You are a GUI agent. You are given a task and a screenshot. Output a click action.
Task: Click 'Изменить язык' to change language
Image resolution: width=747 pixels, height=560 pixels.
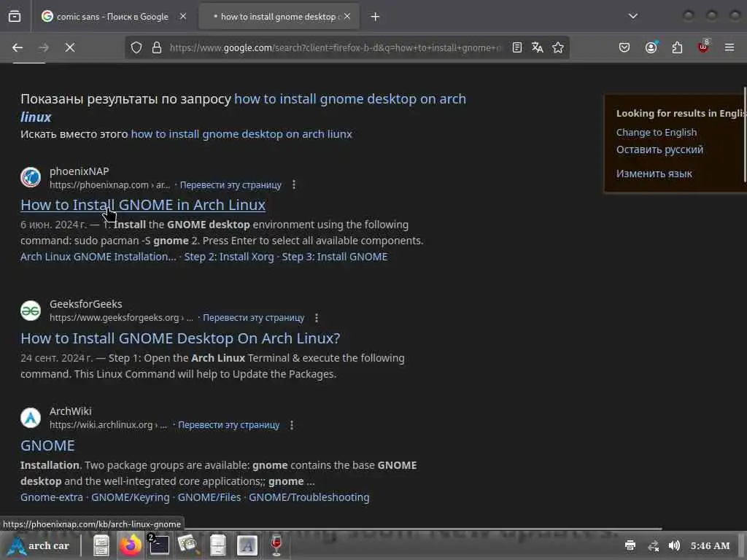tap(654, 174)
